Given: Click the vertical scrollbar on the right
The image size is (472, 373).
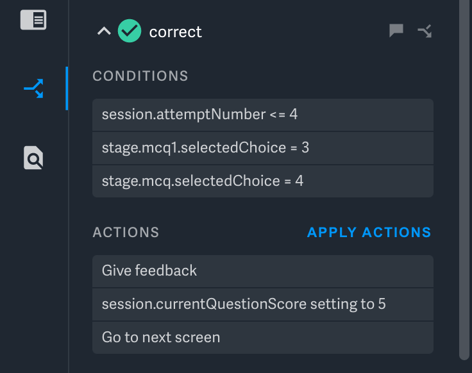Looking at the screenshot, I should tap(464, 180).
